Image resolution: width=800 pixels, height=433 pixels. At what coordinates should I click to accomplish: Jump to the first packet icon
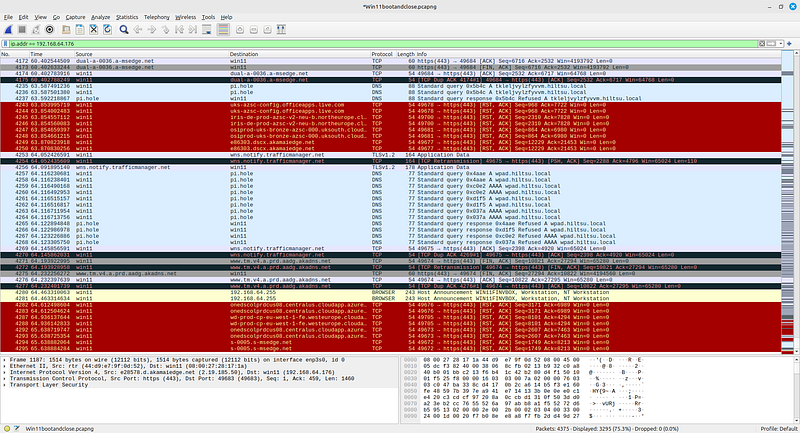(x=179, y=30)
